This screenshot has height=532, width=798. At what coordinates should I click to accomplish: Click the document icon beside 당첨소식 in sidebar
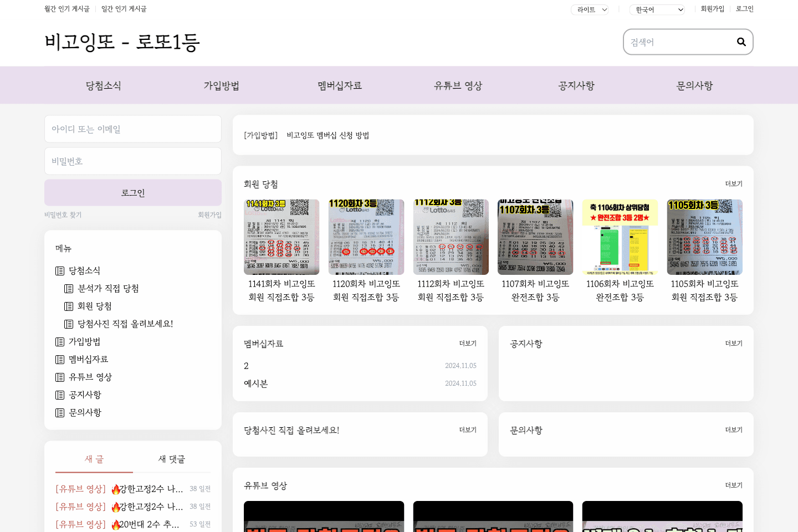pyautogui.click(x=60, y=270)
